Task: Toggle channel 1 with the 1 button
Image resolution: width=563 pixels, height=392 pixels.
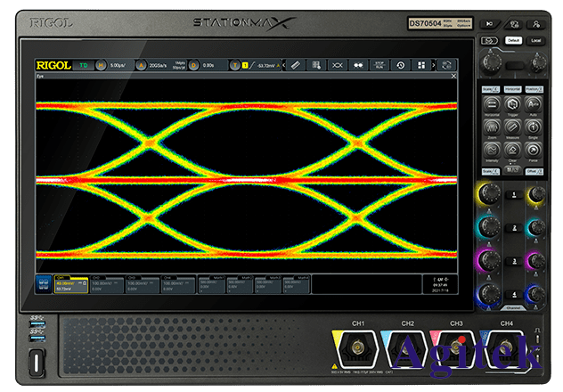Action: [x=511, y=195]
